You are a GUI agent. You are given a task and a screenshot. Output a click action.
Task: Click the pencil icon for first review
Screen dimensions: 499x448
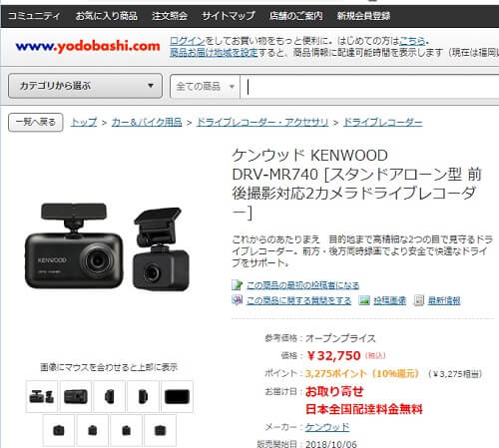pos(237,285)
